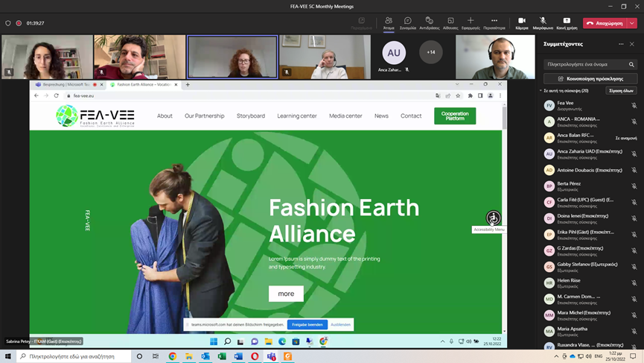Click the Σίγαση όλων mute all button
Viewport: 644px width, 363px height.
click(621, 91)
